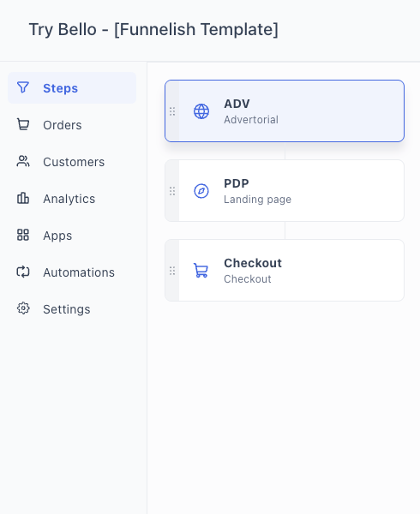The width and height of the screenshot is (420, 514).
Task: Click the funnel icon next to Steps
Action: coord(23,87)
